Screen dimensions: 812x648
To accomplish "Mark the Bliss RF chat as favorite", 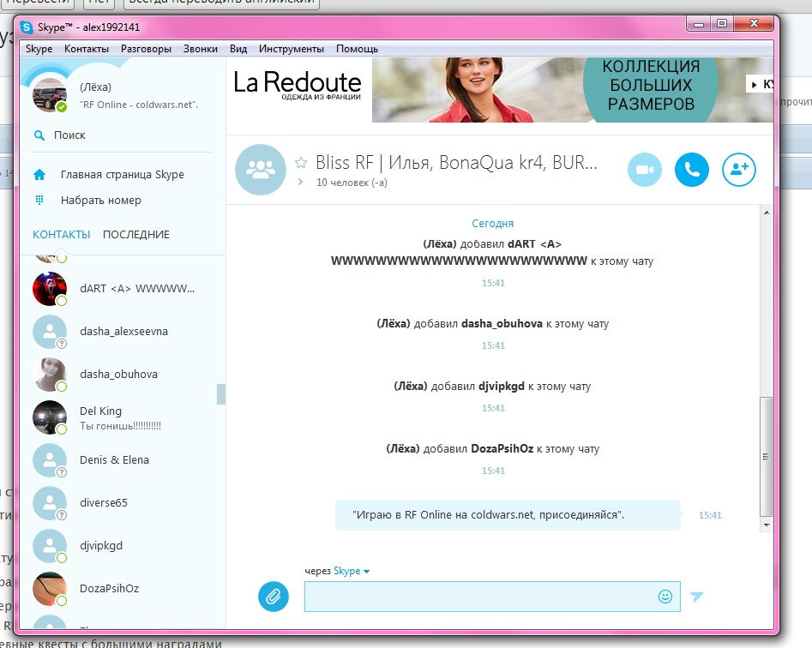I will 301,163.
